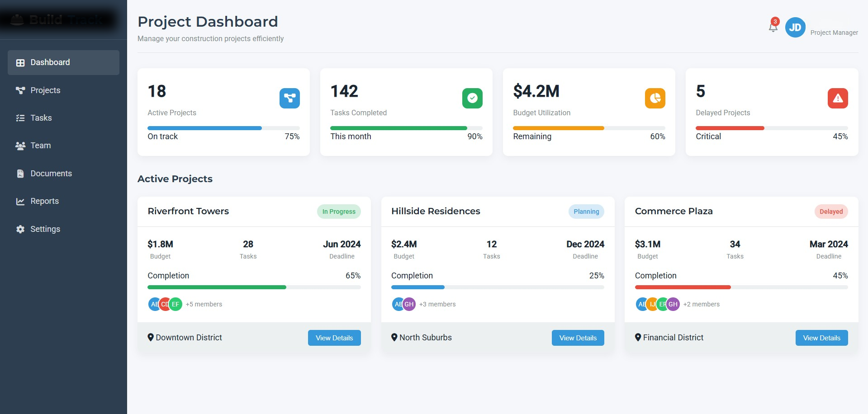
Task: Expand the +5 members list
Action: [x=204, y=304]
